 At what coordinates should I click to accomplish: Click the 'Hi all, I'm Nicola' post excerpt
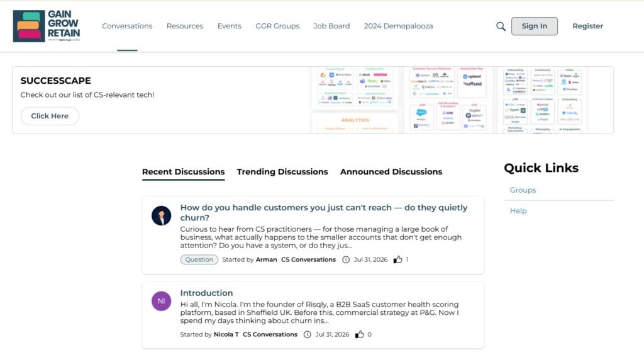[319, 312]
